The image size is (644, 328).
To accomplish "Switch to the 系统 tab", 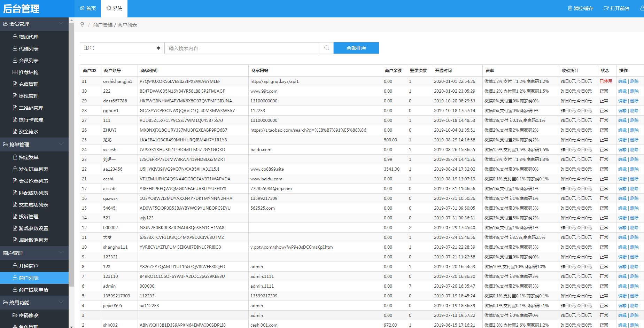I will click(x=114, y=8).
